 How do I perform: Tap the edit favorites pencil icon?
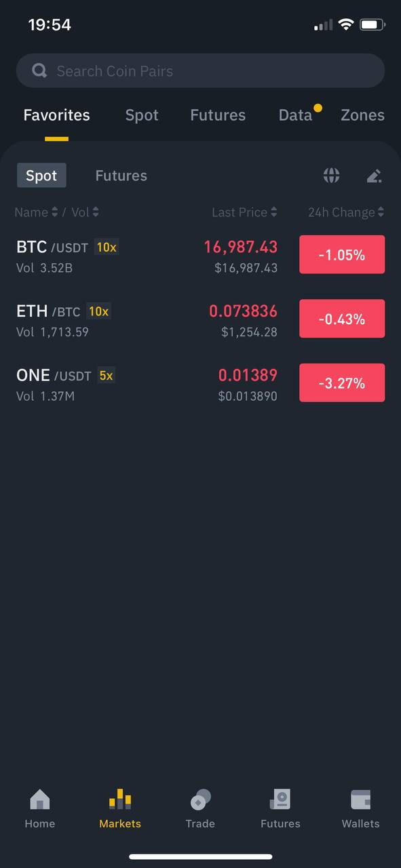click(x=374, y=176)
